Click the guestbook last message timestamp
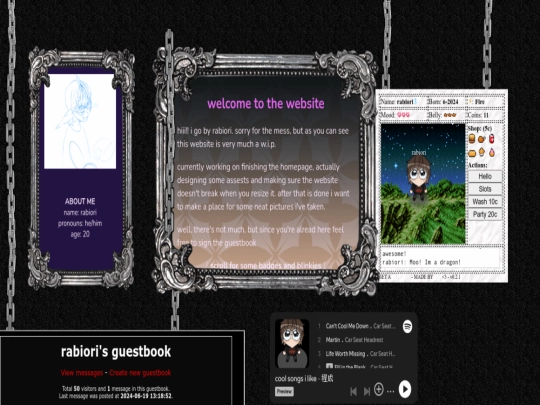This screenshot has width=540, height=405. pos(146,396)
